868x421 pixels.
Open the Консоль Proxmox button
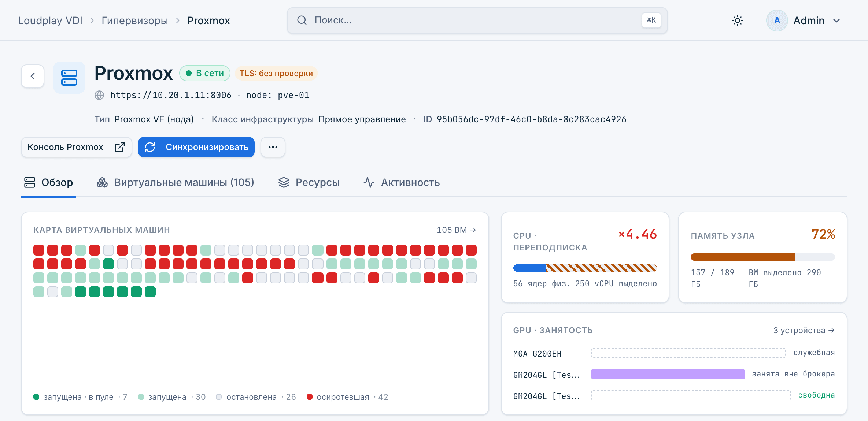(77, 147)
